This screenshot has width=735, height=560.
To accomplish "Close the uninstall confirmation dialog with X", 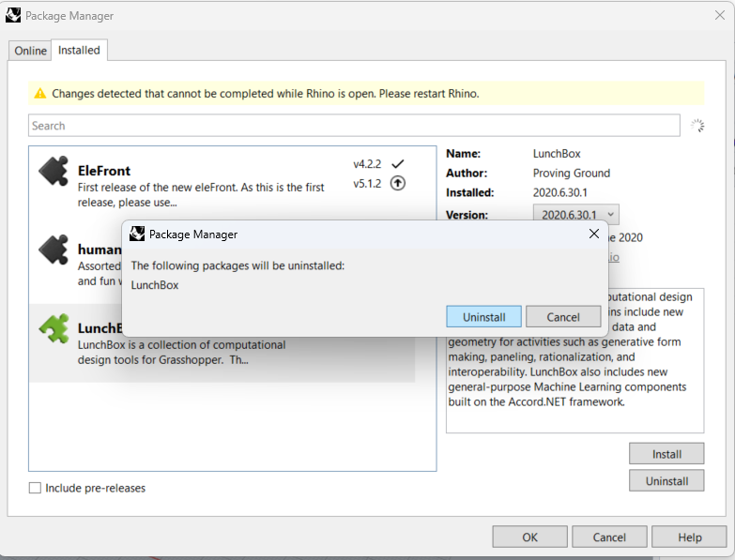I will [594, 234].
